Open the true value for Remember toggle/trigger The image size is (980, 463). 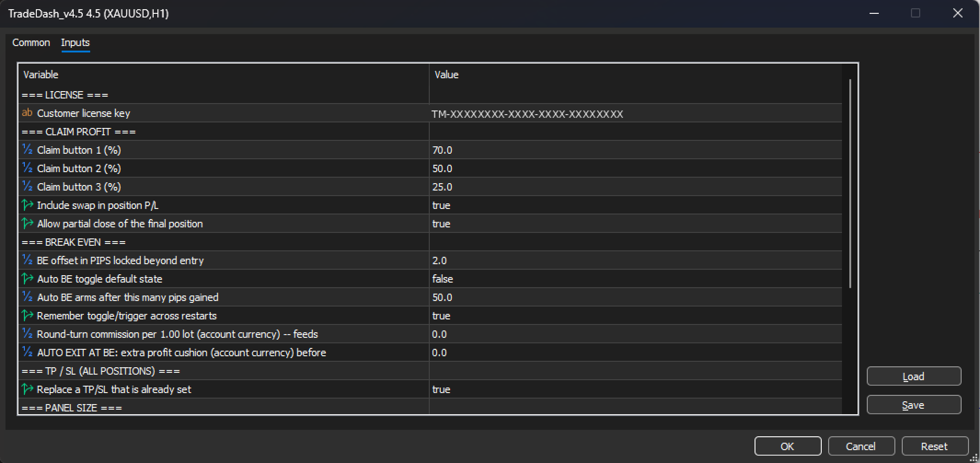point(635,316)
